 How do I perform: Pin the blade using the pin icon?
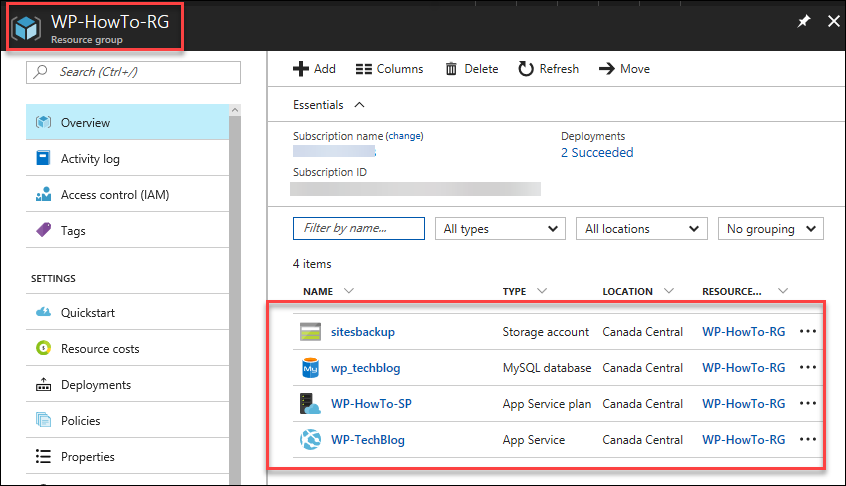[x=804, y=21]
